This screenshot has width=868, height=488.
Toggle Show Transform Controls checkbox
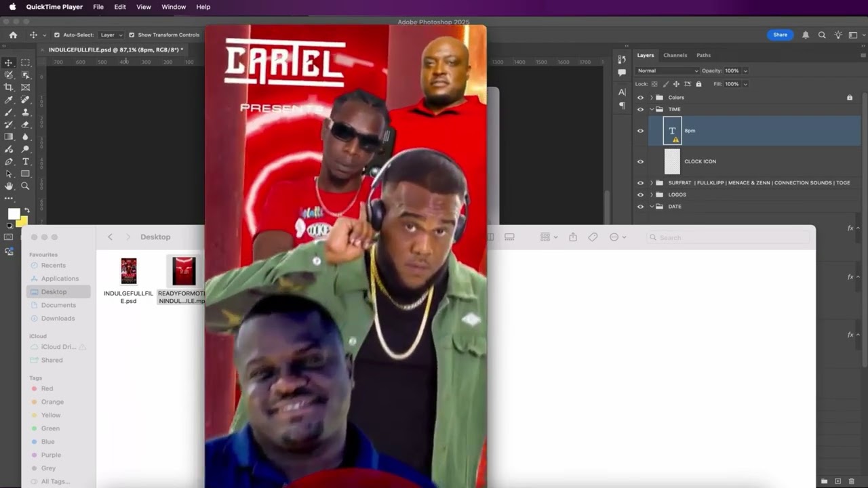132,35
